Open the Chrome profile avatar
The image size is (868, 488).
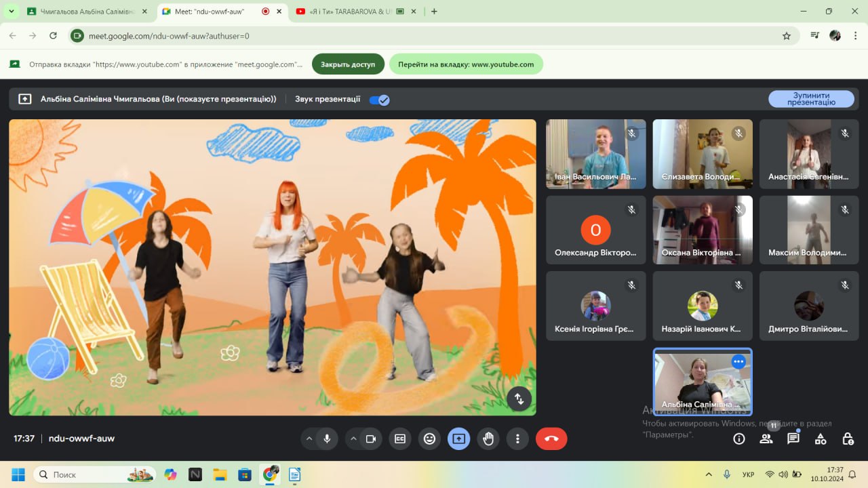point(835,36)
